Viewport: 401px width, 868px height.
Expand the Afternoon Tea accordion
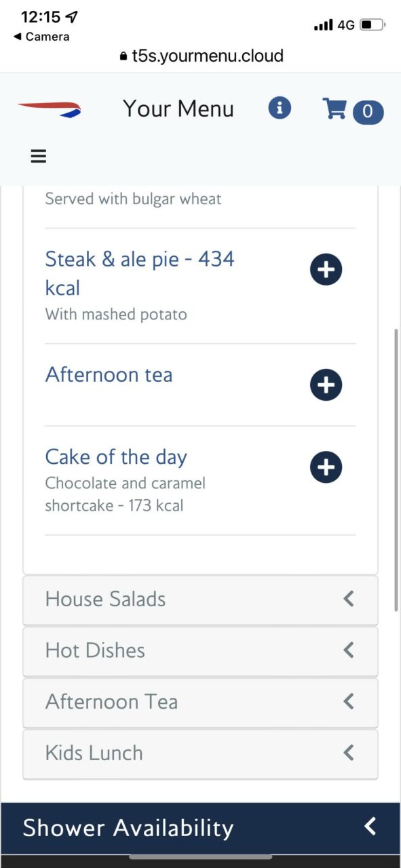(x=200, y=702)
